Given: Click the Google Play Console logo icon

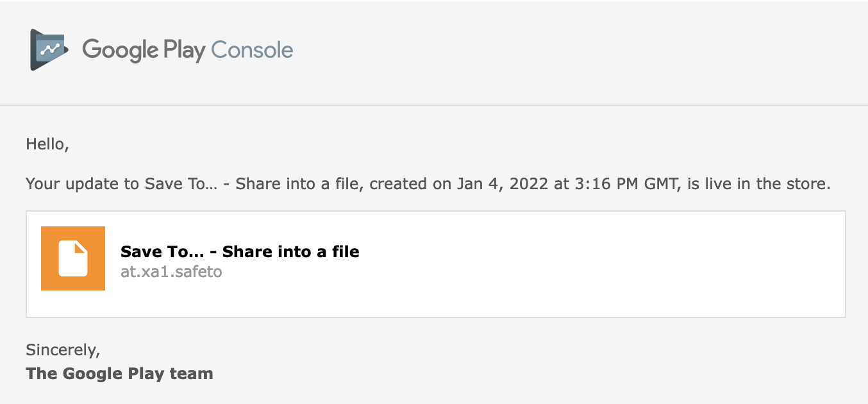Looking at the screenshot, I should coord(49,49).
